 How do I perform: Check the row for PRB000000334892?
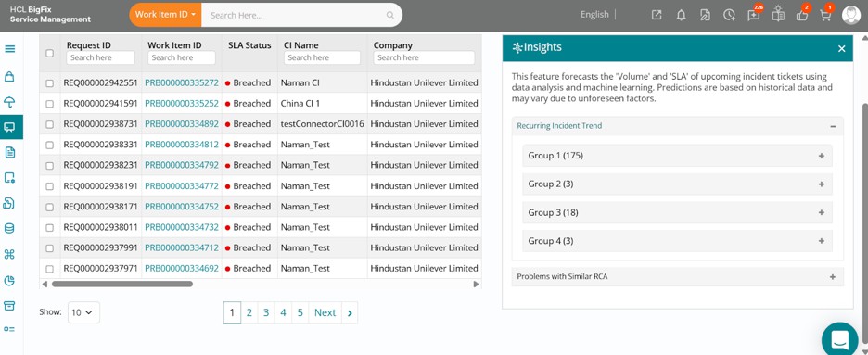(x=50, y=124)
